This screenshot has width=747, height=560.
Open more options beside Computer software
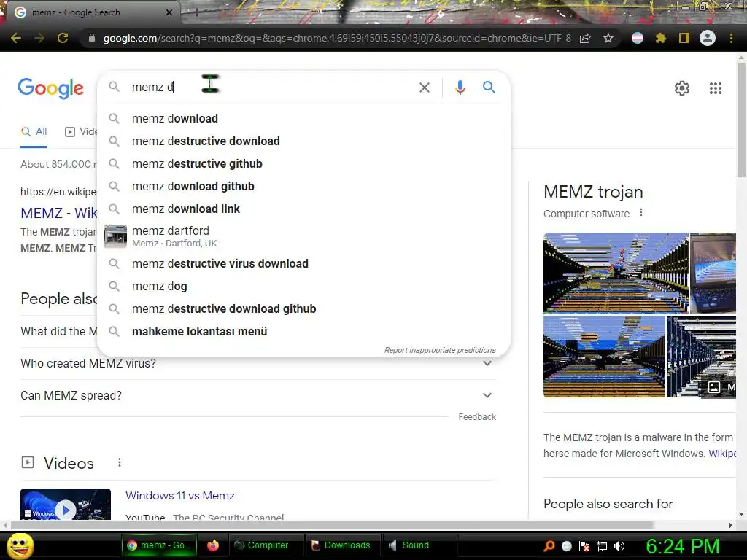click(x=641, y=212)
